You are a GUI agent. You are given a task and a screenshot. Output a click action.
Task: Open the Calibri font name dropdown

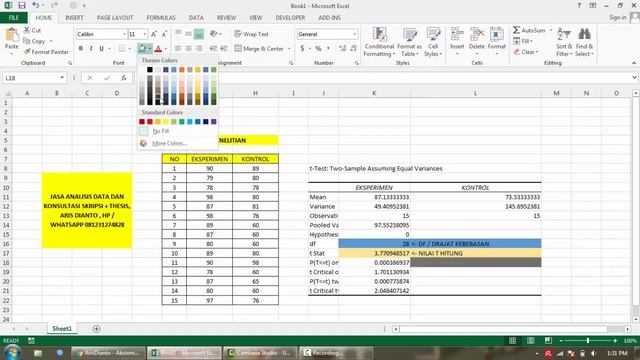tap(124, 34)
